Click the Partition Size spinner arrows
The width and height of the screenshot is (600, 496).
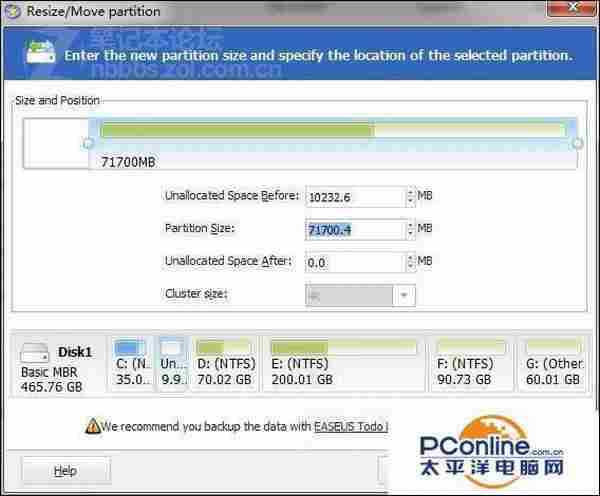(x=410, y=229)
